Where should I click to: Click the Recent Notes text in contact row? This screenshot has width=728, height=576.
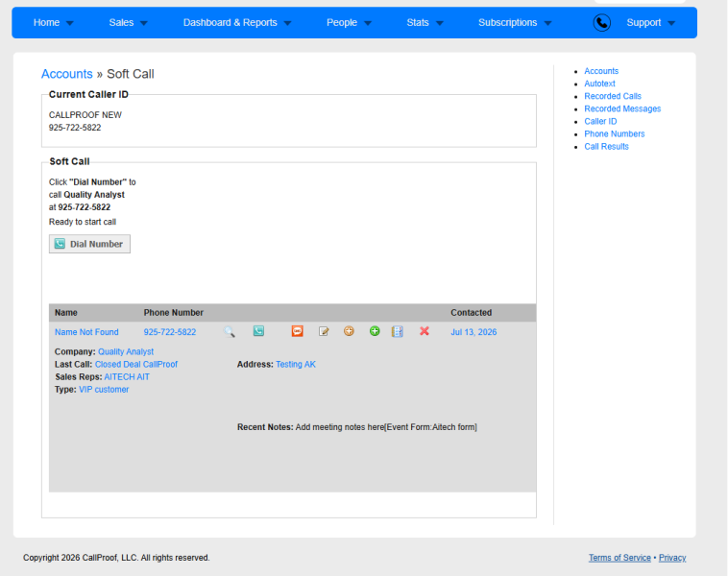356,427
